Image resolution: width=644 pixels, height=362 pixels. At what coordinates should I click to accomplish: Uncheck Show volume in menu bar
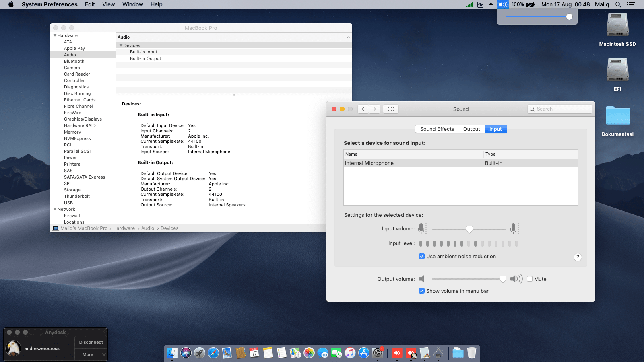coord(422,291)
